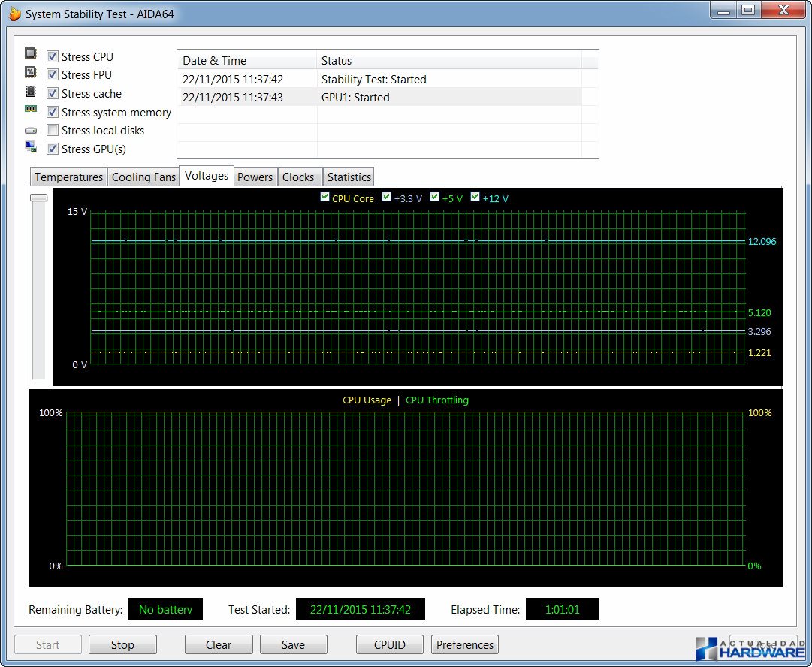Click the AIDA64 flame icon in title bar
The image size is (812, 667).
[x=14, y=13]
